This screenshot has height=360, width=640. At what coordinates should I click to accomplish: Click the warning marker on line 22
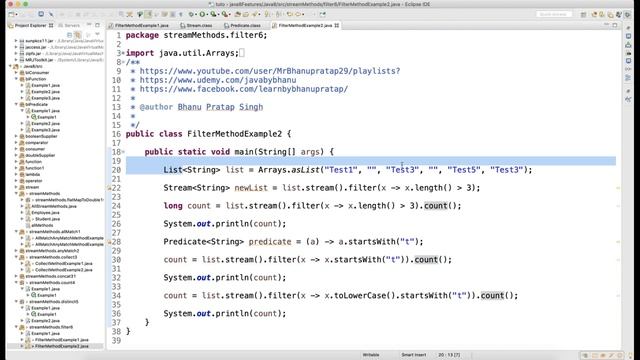(109, 188)
